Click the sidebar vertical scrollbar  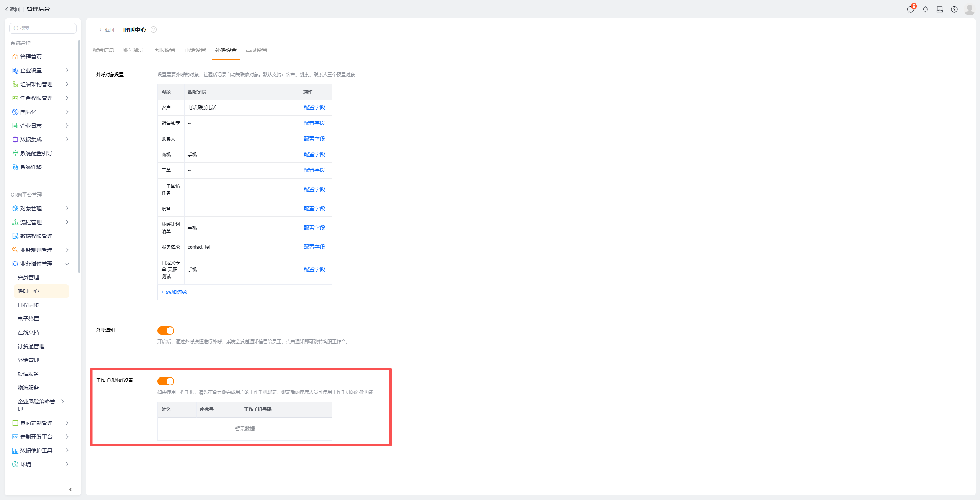(79, 156)
